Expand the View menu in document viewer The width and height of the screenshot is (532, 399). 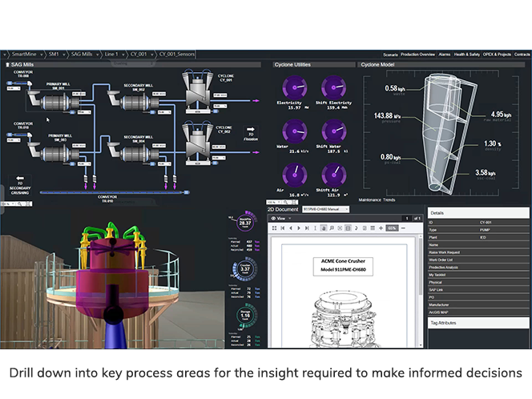coord(282,218)
